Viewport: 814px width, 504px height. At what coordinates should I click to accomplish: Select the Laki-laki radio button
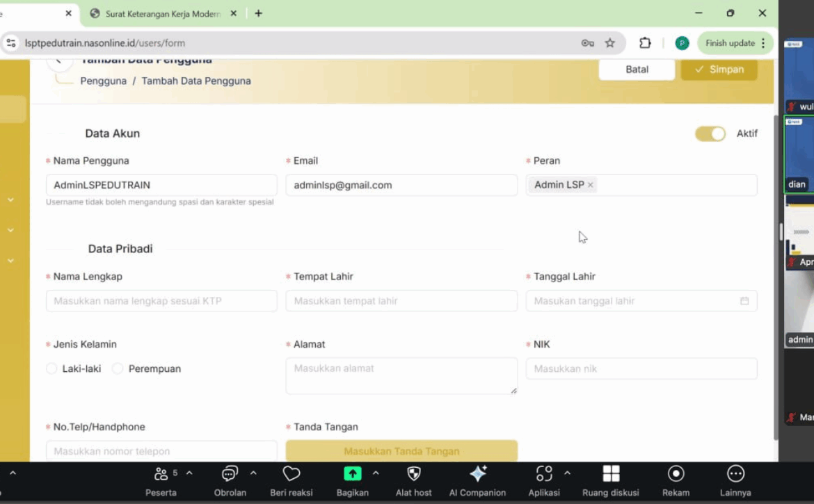click(x=51, y=369)
